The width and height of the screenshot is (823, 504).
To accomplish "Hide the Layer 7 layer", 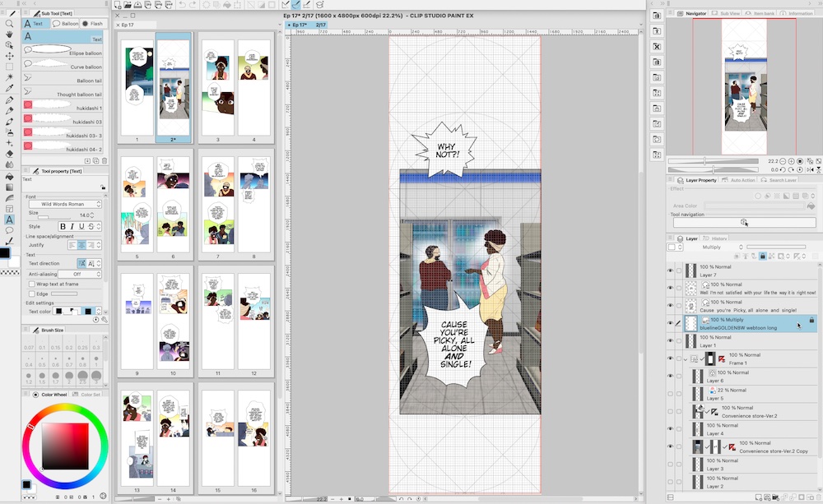I will click(x=670, y=270).
